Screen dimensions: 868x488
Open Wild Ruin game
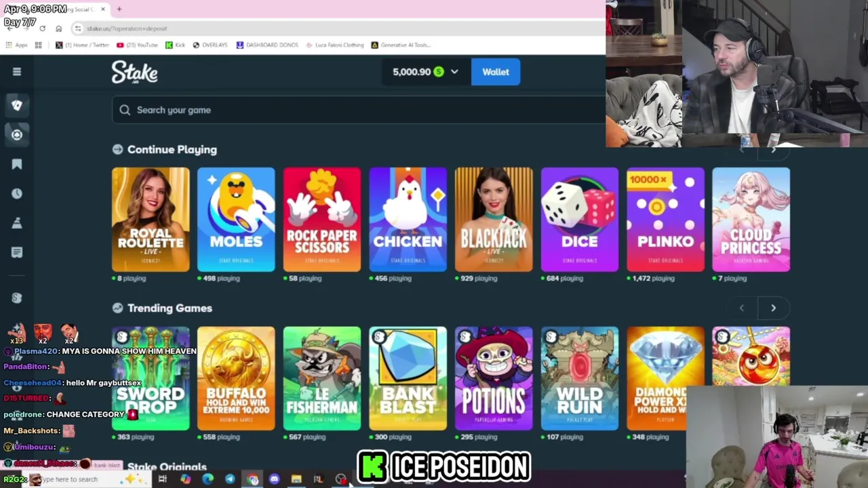point(580,378)
